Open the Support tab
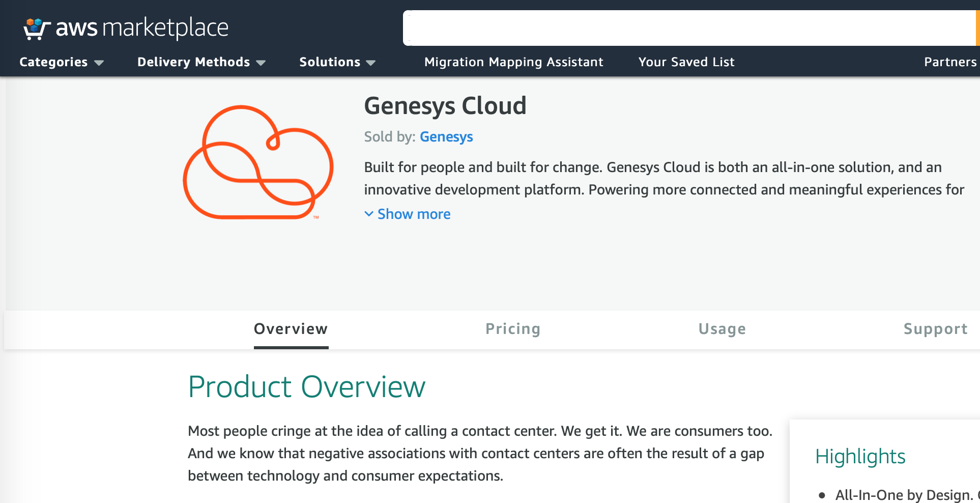This screenshot has height=503, width=980. (936, 329)
